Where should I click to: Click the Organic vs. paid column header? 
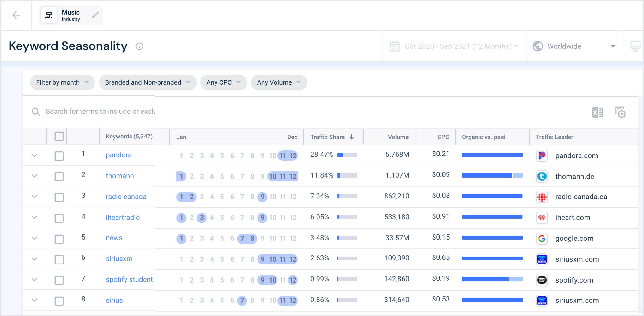(483, 137)
